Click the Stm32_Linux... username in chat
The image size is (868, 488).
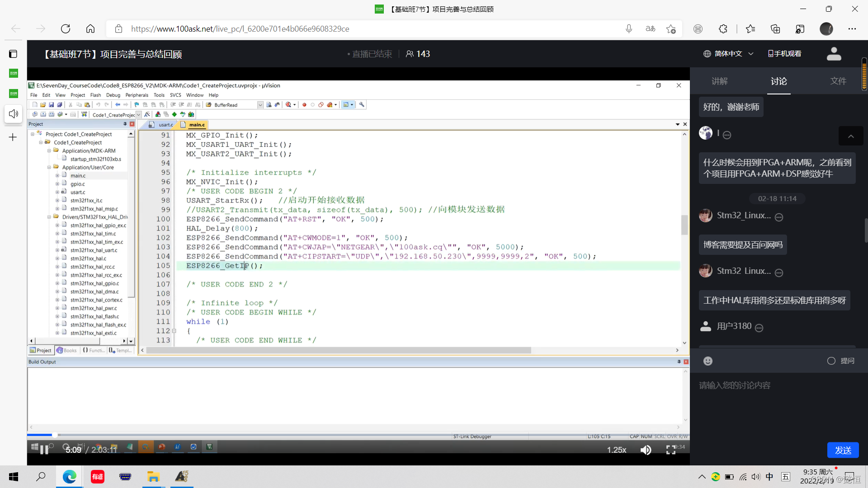coord(744,216)
